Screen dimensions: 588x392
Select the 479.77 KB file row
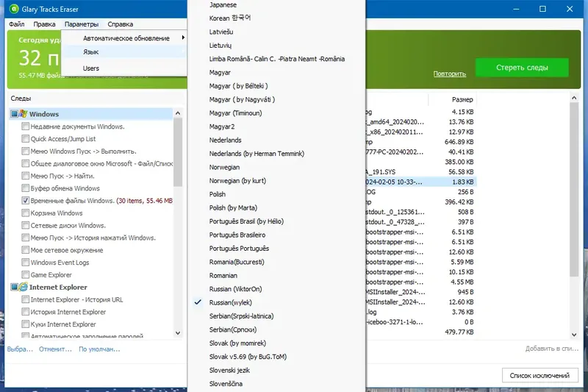(421, 332)
